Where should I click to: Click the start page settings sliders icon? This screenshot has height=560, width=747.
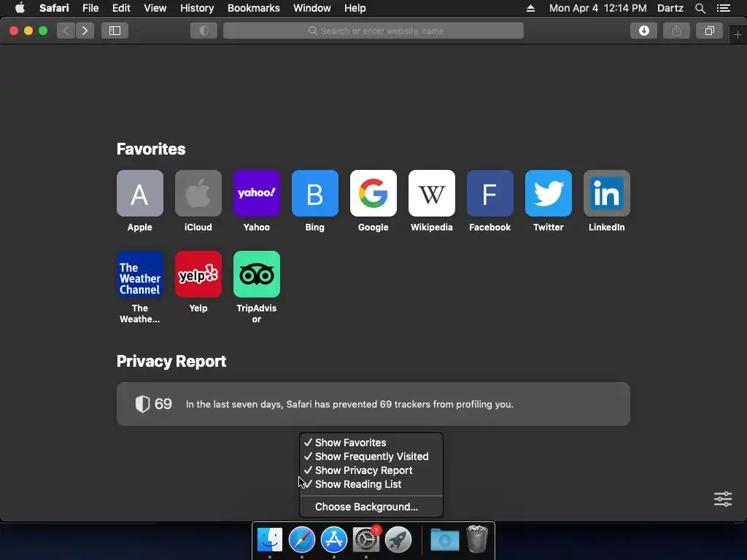[x=723, y=499]
